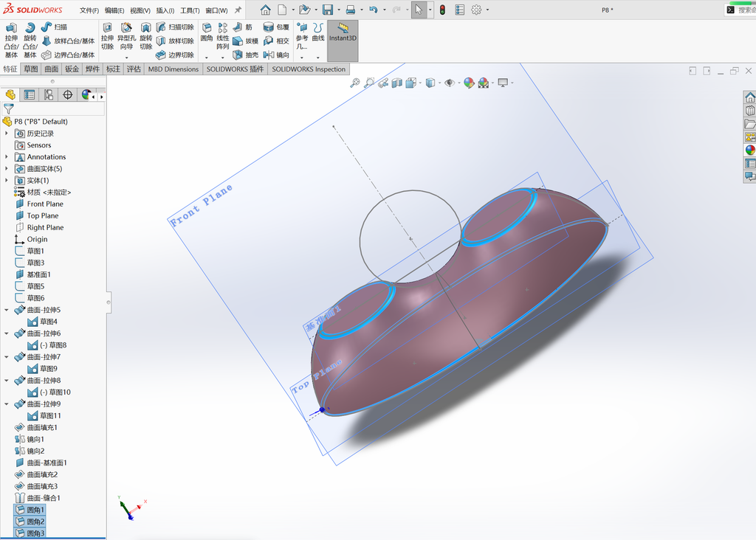Toggle the Select arrow tool
756x540 pixels.
coord(419,10)
